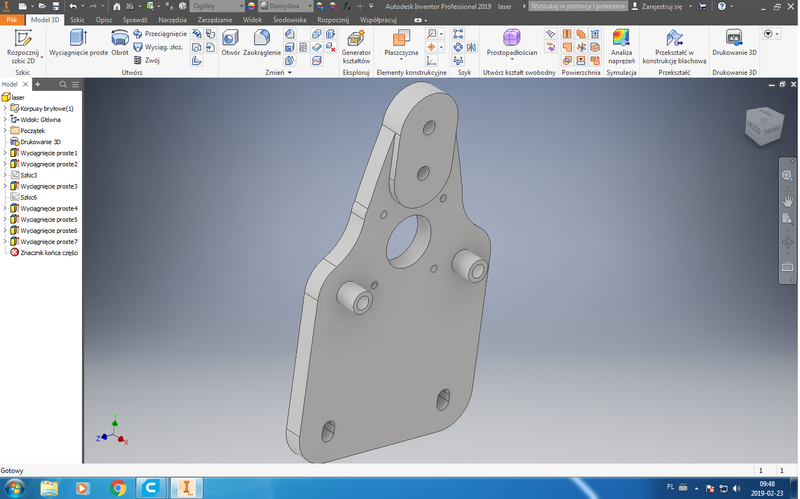Click the Undo arrow in quick access toolbar
This screenshot has height=499, width=800.
73,6
